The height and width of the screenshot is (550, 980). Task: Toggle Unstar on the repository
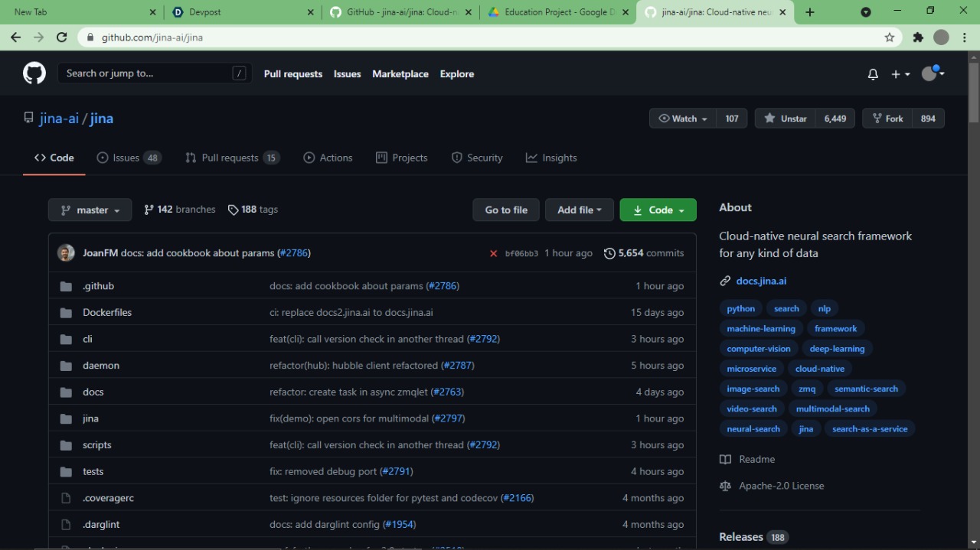(786, 119)
